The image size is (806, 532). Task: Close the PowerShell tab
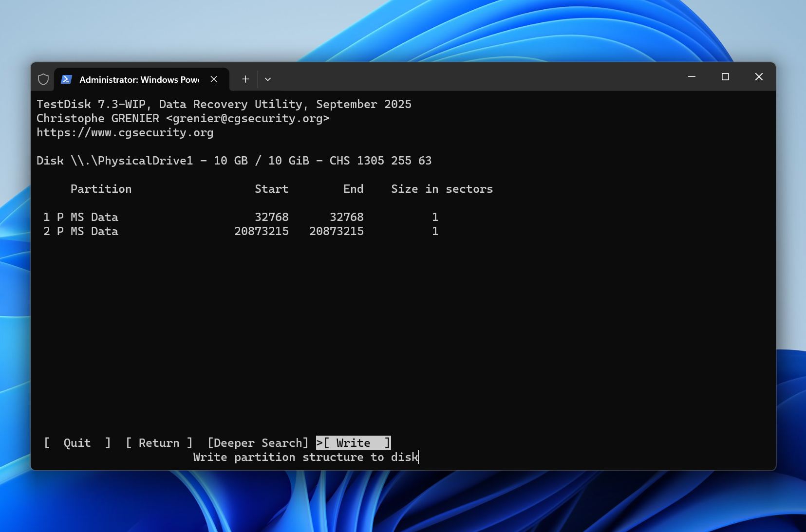tap(214, 79)
